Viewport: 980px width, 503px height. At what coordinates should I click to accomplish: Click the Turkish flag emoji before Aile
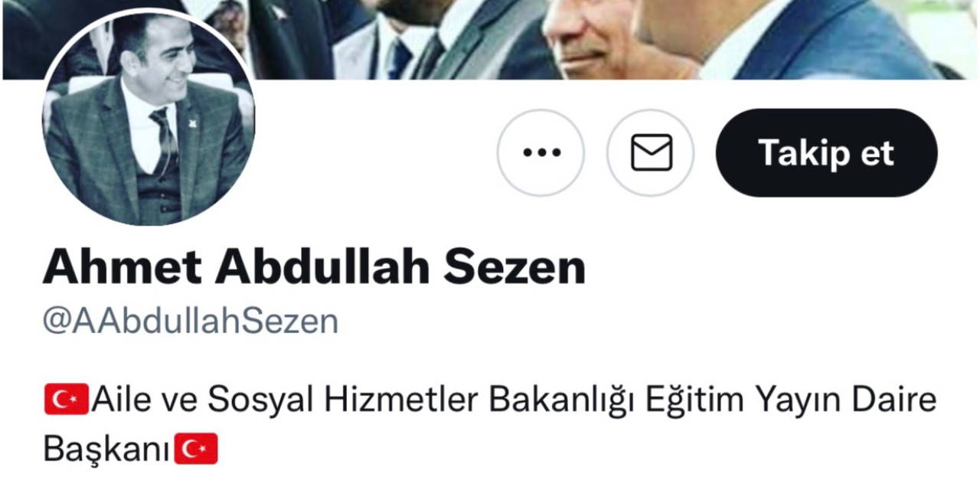click(x=67, y=400)
